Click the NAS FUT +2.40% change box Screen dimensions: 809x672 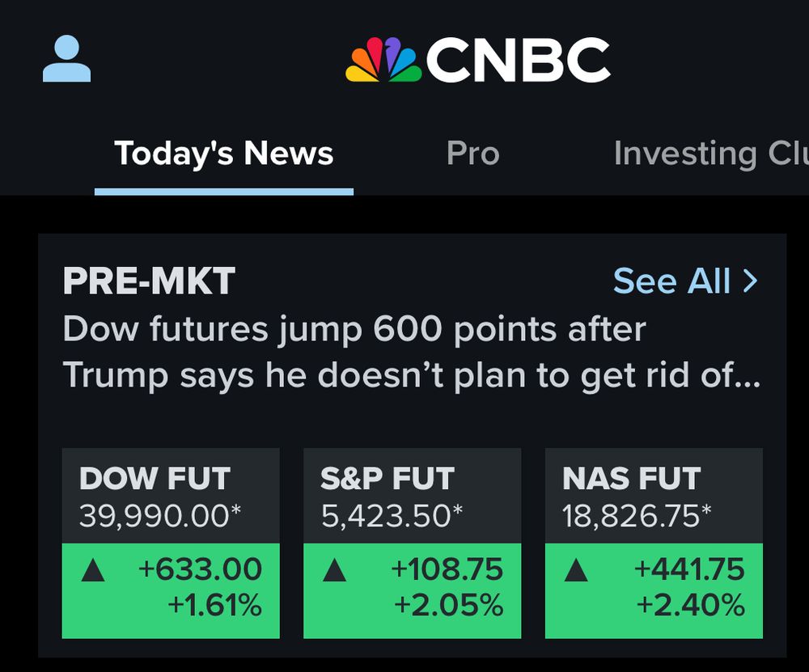654,591
